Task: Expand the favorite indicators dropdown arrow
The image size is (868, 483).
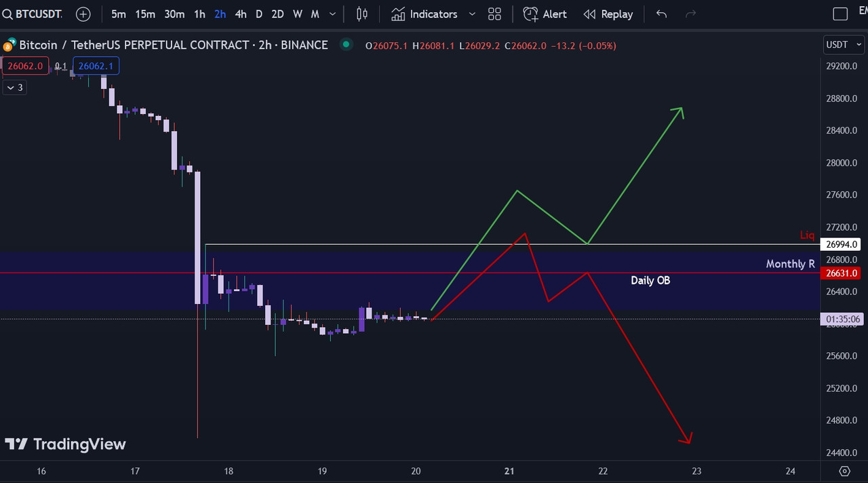Action: [473, 14]
